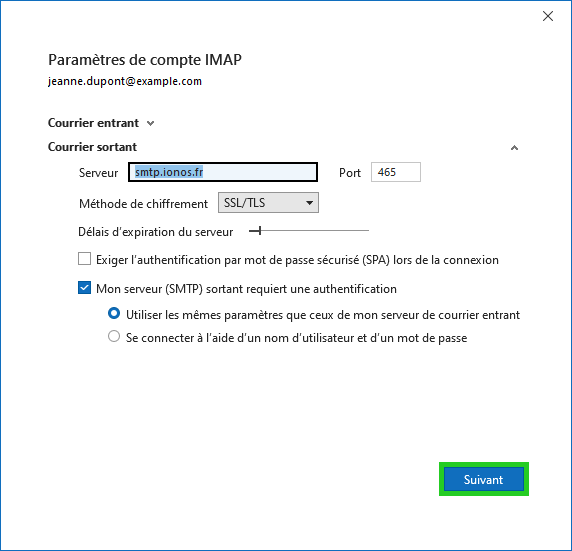Select Se connecter à l'aide d'un nom d'utilisateur radio
572x551 pixels.
point(114,336)
